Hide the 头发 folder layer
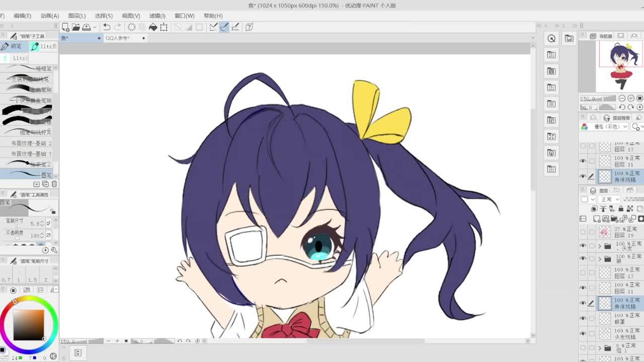 (583, 246)
